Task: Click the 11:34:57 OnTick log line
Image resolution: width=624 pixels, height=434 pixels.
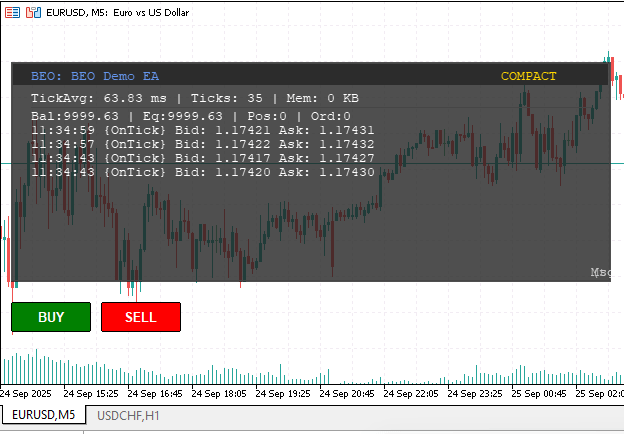Action: click(x=203, y=144)
